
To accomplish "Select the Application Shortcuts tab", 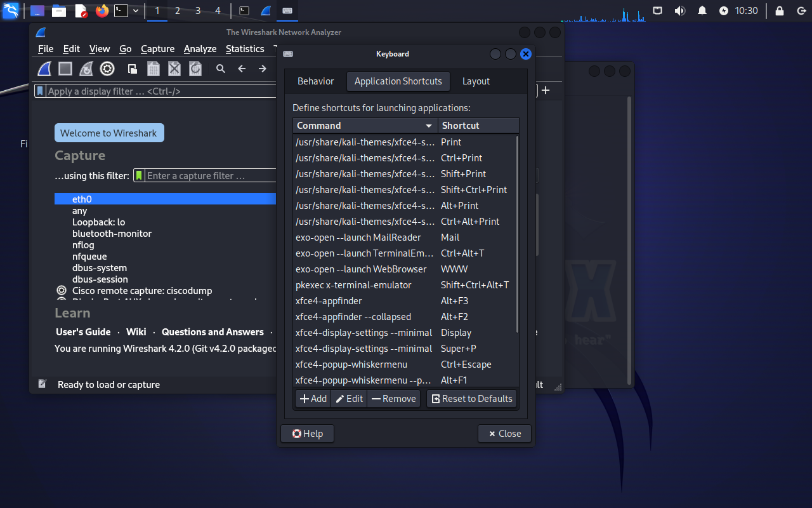I will tap(398, 81).
